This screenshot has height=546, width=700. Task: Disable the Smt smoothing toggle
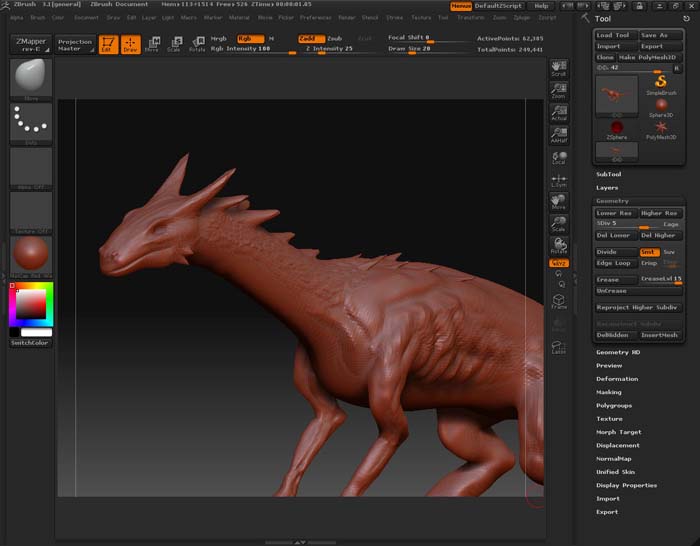pyautogui.click(x=648, y=252)
